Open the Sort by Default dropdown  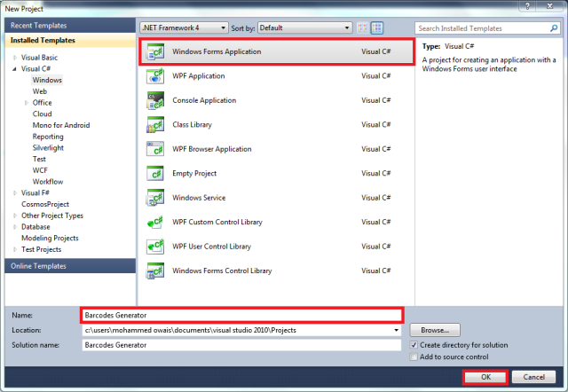(x=305, y=27)
